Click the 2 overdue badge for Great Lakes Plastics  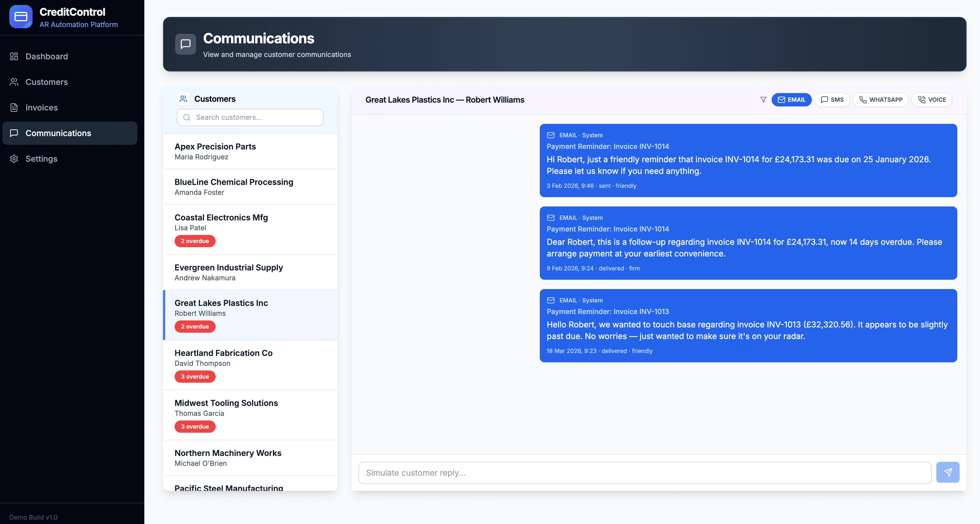pos(195,326)
